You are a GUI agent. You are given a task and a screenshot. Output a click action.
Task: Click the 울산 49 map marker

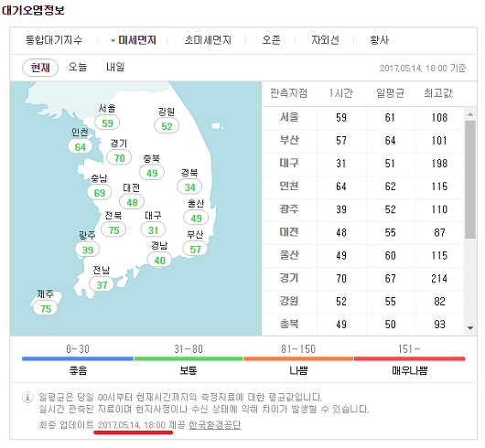pos(196,219)
